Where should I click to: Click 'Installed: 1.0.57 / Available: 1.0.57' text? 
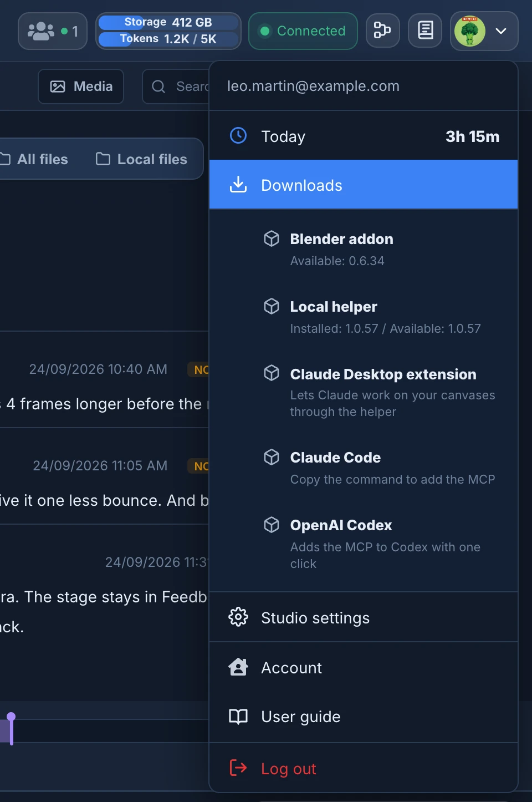[x=385, y=328]
